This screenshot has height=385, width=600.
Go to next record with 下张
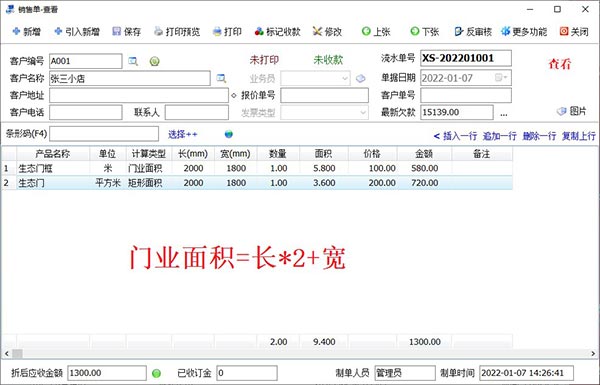[424, 32]
